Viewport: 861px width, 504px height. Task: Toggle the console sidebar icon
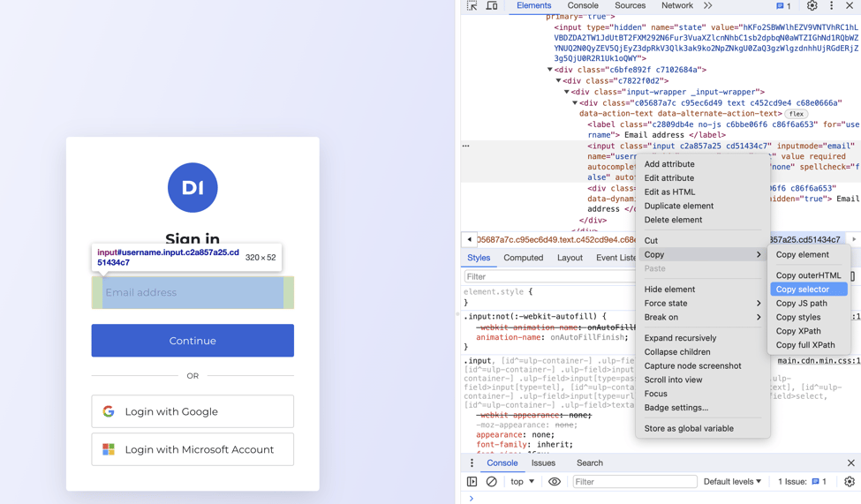pyautogui.click(x=472, y=481)
